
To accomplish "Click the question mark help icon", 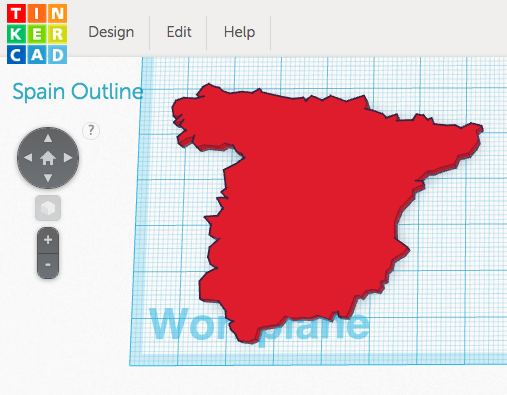I will click(x=91, y=130).
